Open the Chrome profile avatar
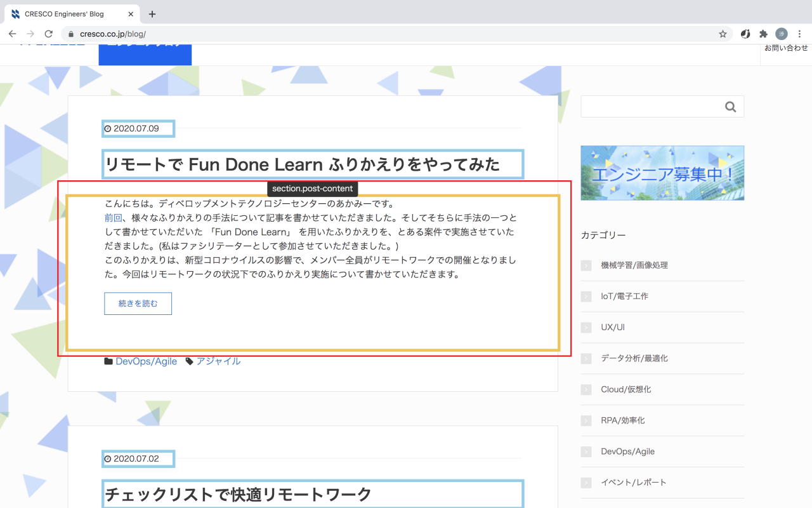 (782, 34)
